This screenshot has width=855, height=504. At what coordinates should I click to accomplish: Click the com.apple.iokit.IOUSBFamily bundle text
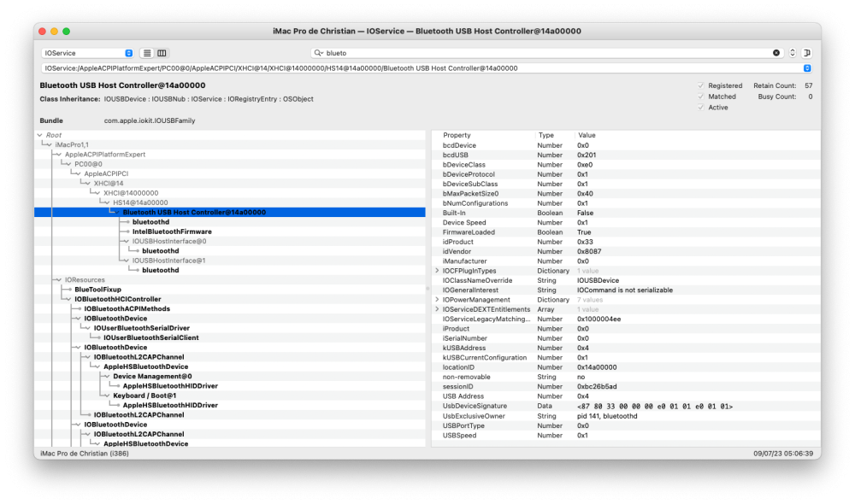pos(150,121)
